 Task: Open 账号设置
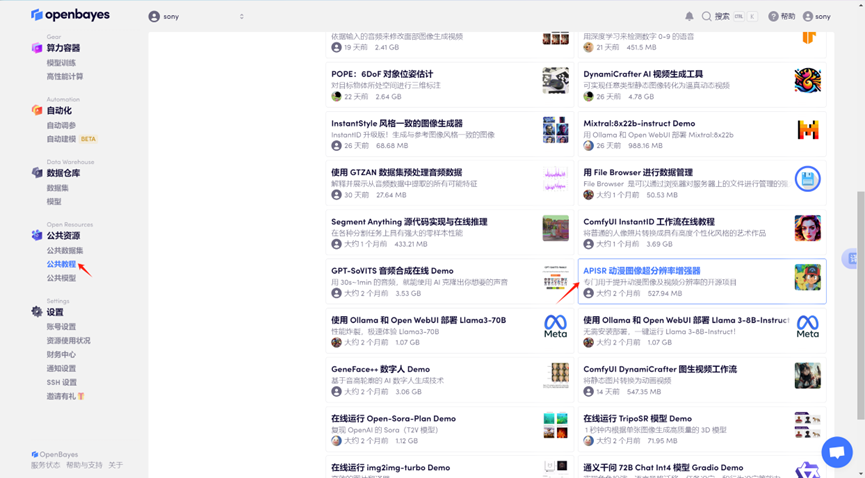pyautogui.click(x=61, y=327)
